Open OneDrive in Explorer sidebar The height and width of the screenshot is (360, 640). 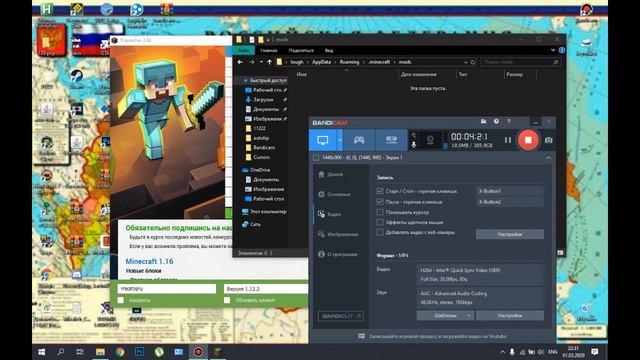coord(260,170)
